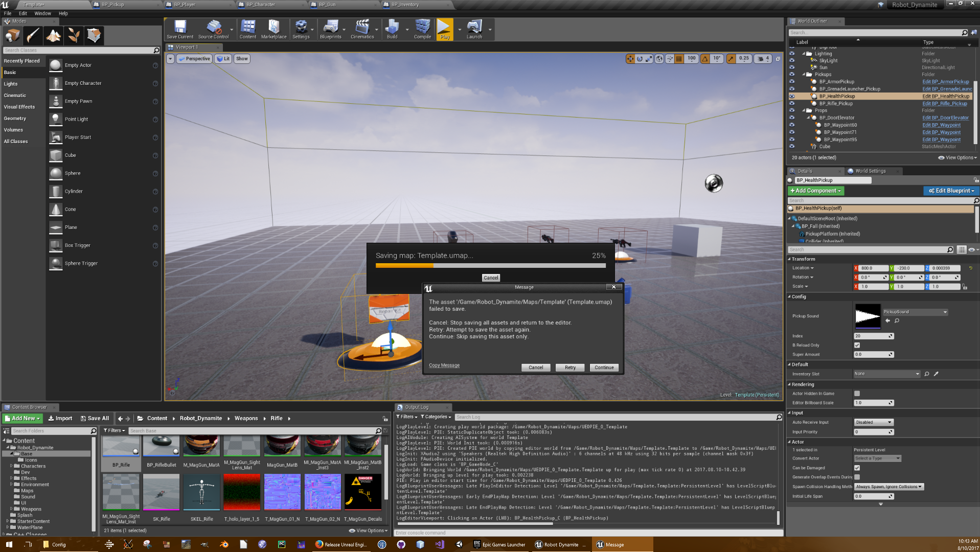
Task: Toggle Actor Hidden In Game checkbox
Action: [x=857, y=394]
